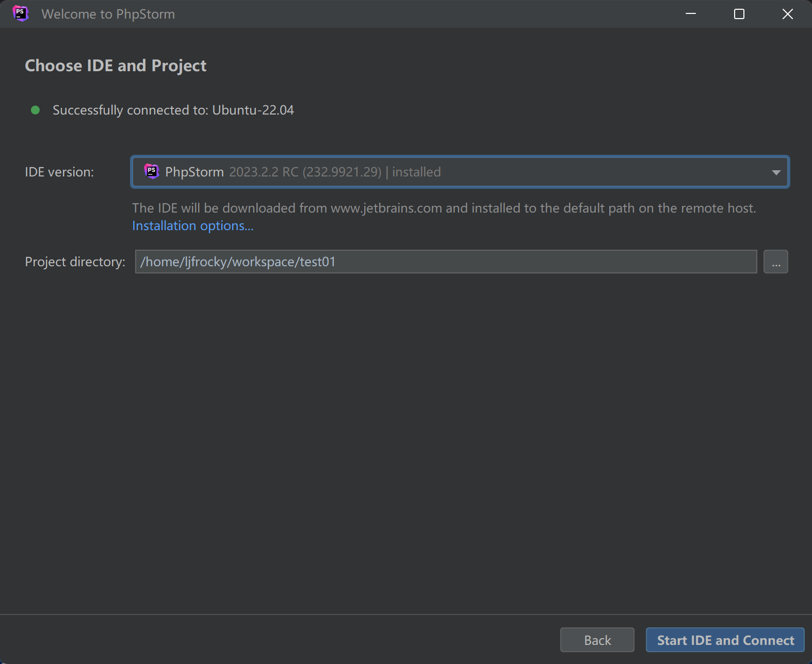Image resolution: width=812 pixels, height=664 pixels.
Task: Open the Installation options link
Action: pos(192,226)
